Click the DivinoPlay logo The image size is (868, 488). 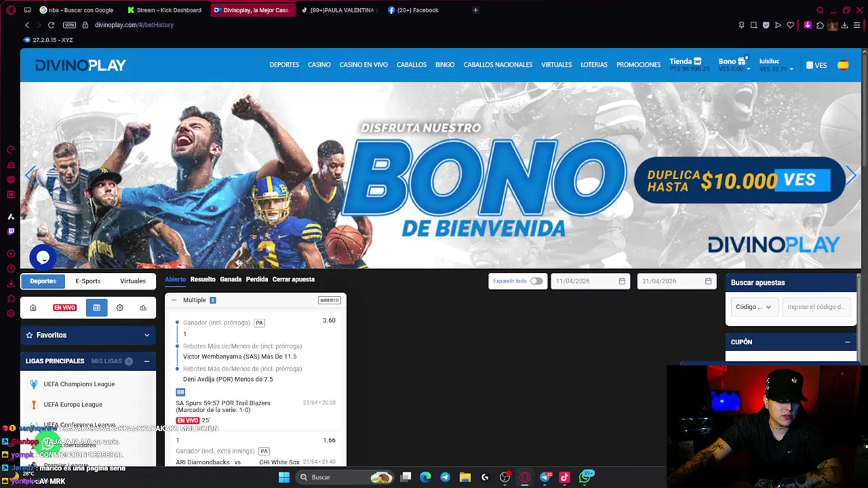pyautogui.click(x=81, y=65)
